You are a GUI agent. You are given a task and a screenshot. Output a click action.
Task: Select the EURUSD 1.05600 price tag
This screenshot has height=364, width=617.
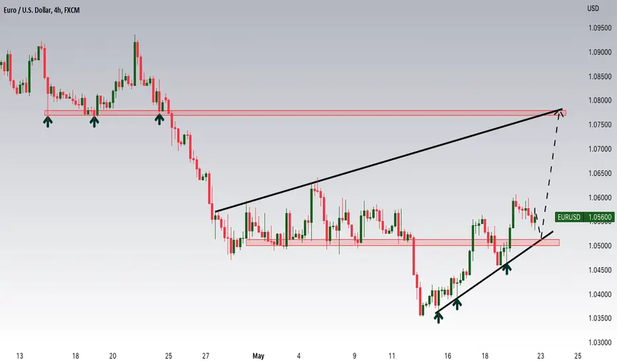pyautogui.click(x=585, y=217)
